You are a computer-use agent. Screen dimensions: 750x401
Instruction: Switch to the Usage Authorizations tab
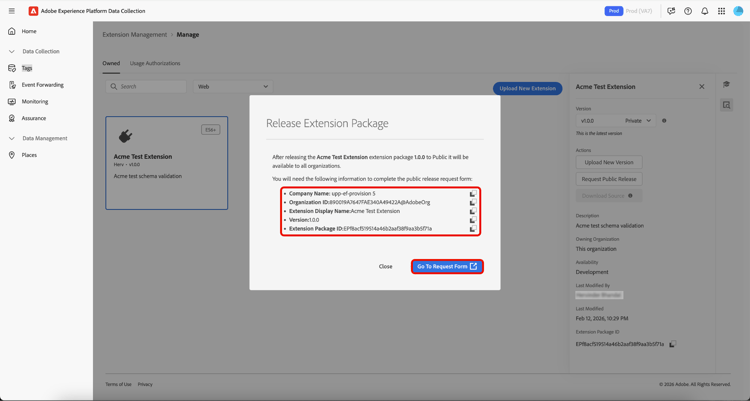click(155, 63)
